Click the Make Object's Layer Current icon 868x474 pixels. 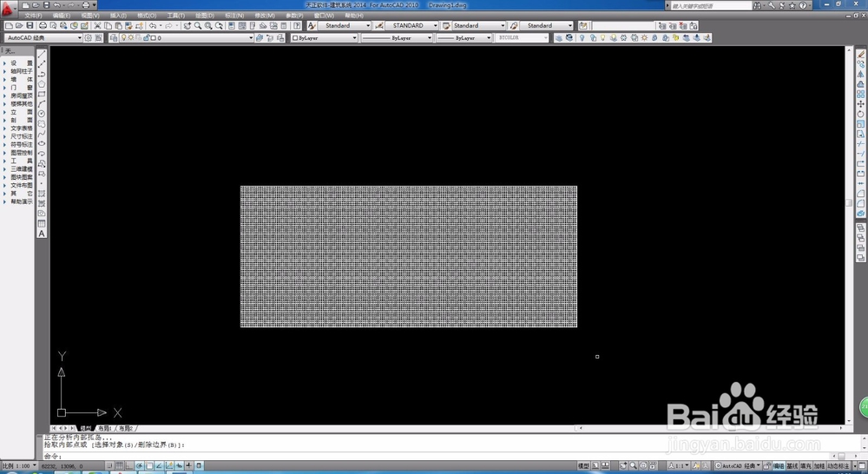point(259,37)
